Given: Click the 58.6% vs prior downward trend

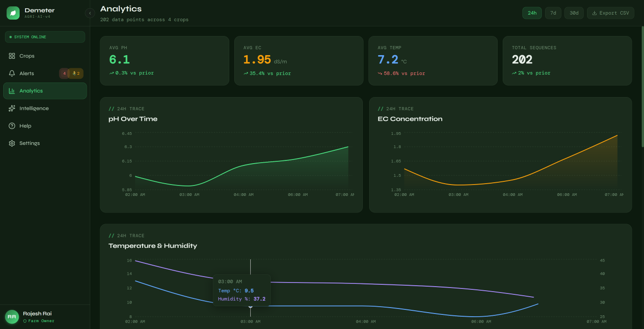Looking at the screenshot, I should point(402,73).
